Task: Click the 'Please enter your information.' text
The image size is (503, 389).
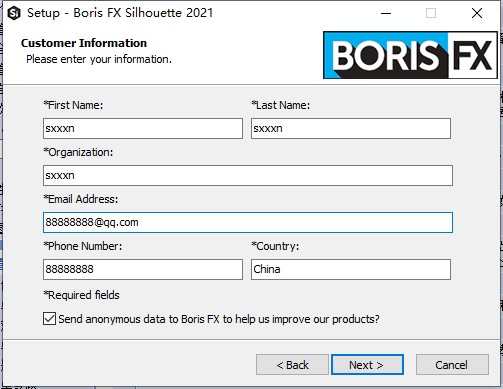Action: coord(99,59)
